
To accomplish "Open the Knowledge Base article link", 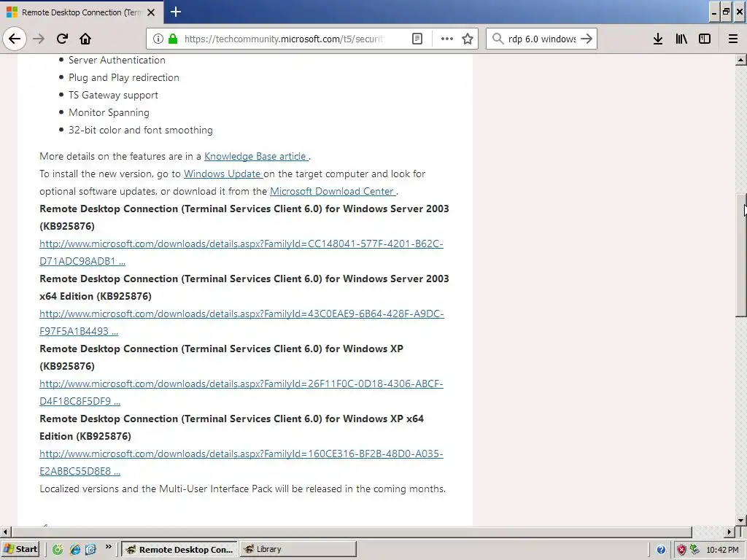I will (256, 156).
